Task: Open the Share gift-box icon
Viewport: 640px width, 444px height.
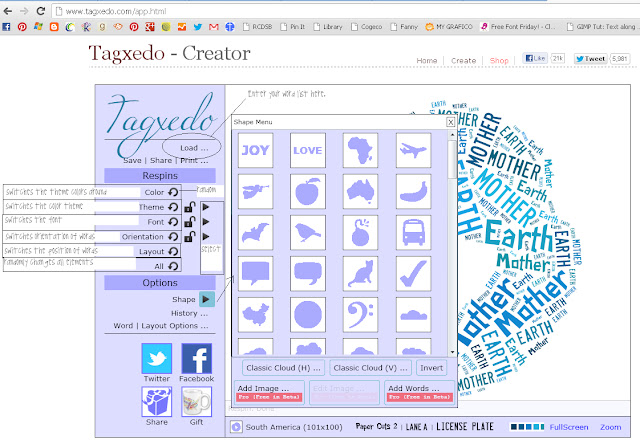Action: click(x=157, y=402)
